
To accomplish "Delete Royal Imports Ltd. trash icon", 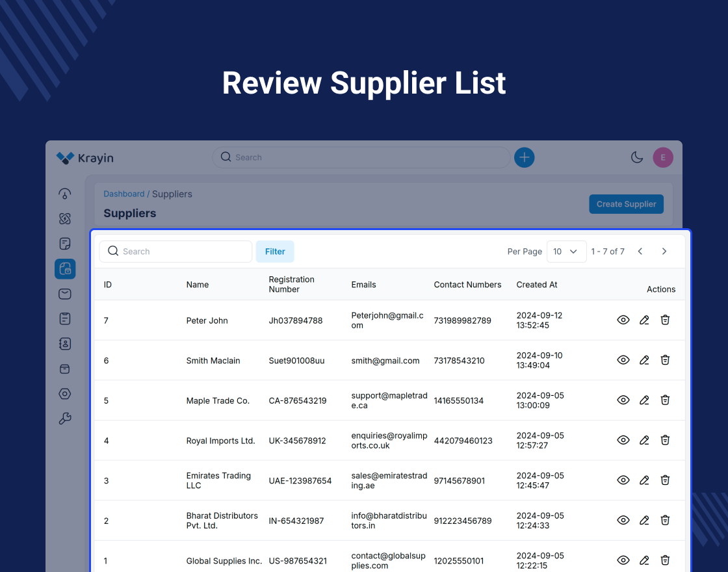I will (x=666, y=439).
